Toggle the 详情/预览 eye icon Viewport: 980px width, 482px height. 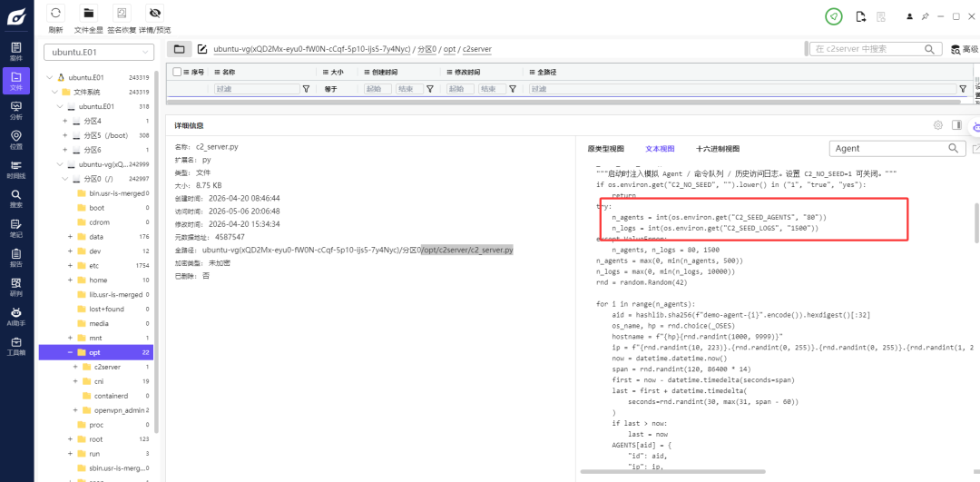click(x=154, y=13)
